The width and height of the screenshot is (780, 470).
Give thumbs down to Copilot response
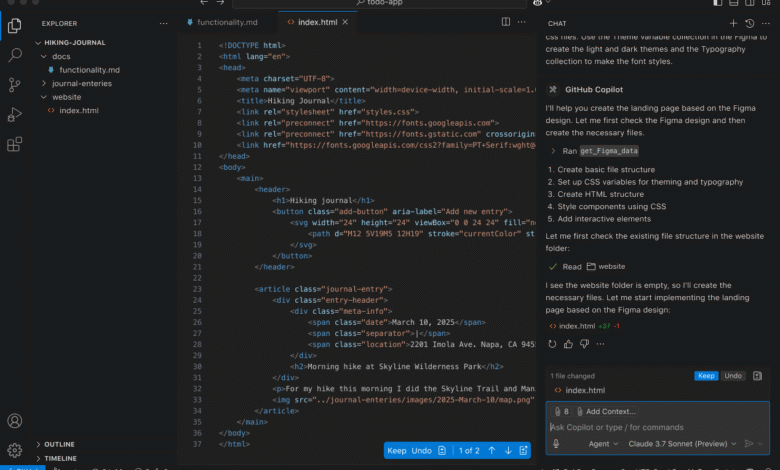[x=584, y=344]
